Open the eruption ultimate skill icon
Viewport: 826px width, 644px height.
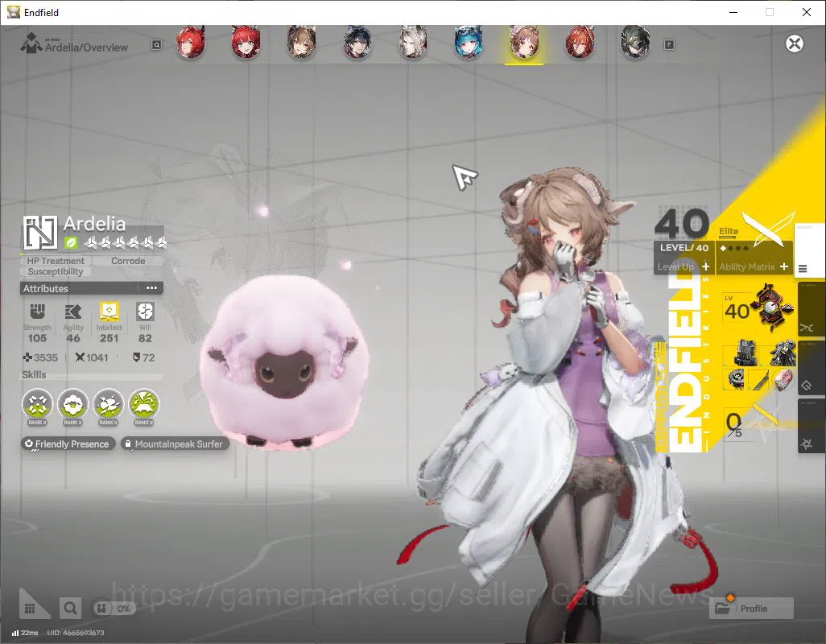click(144, 404)
